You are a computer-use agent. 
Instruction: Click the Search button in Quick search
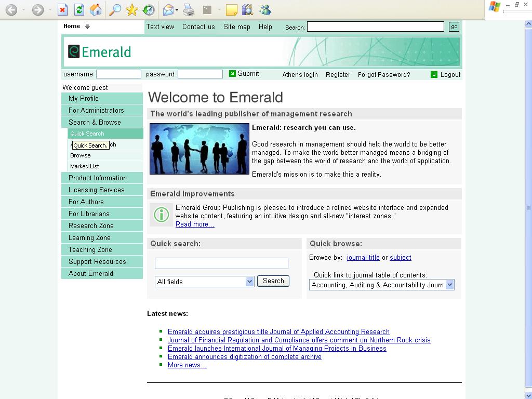point(273,281)
